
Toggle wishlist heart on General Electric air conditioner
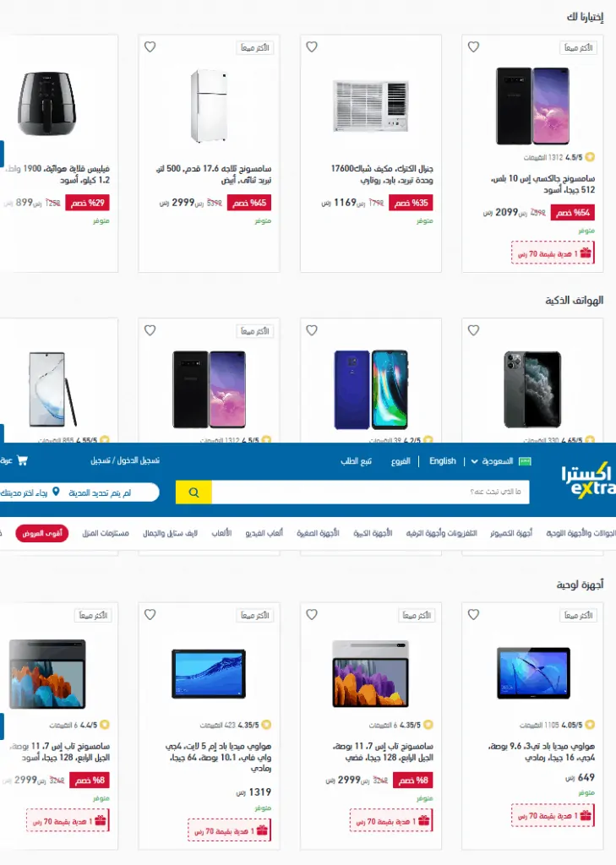312,47
